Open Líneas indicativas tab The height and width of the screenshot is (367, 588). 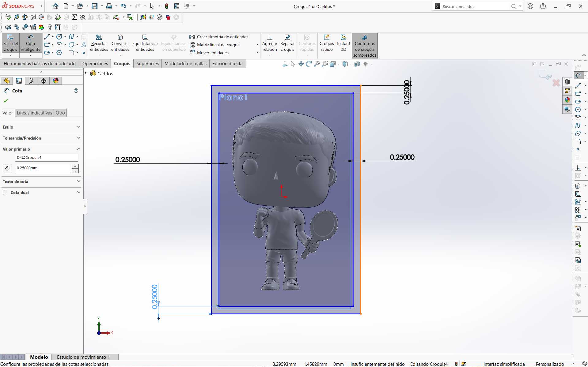pos(34,113)
